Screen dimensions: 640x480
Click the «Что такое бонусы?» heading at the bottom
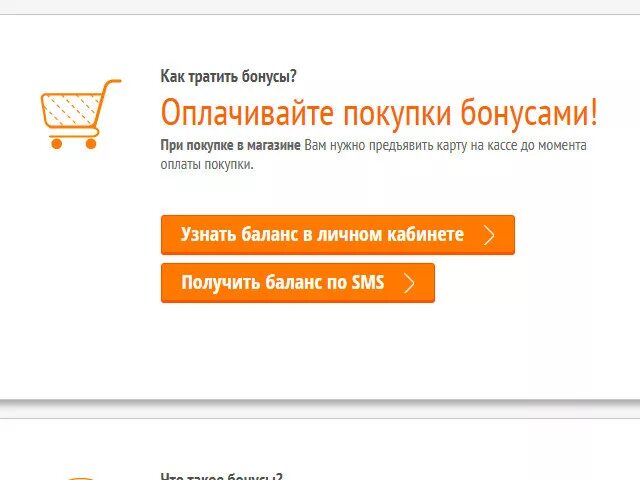pos(221,476)
